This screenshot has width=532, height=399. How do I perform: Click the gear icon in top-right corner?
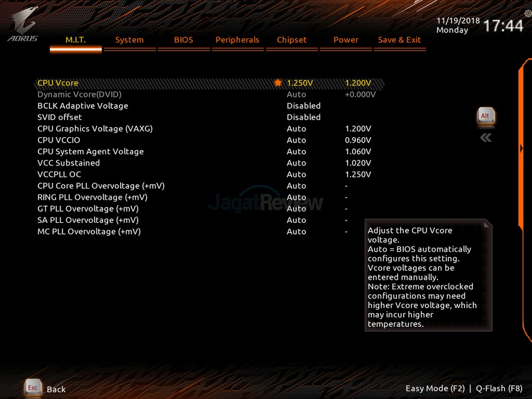(x=527, y=14)
